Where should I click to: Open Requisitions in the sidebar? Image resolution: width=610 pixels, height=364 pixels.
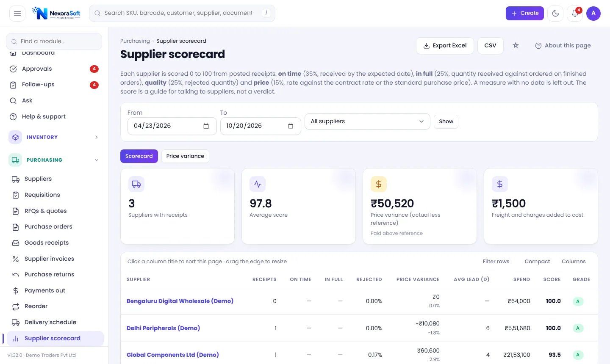click(55, 195)
